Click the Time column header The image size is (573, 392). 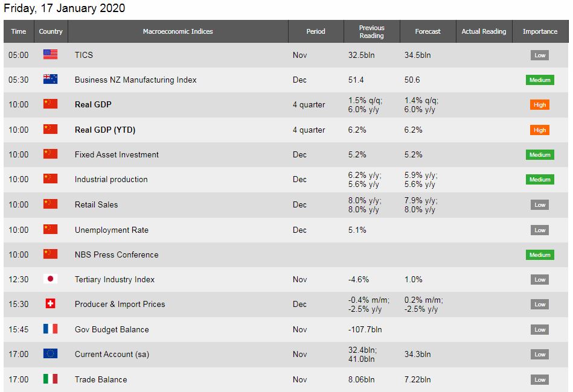coord(19,31)
